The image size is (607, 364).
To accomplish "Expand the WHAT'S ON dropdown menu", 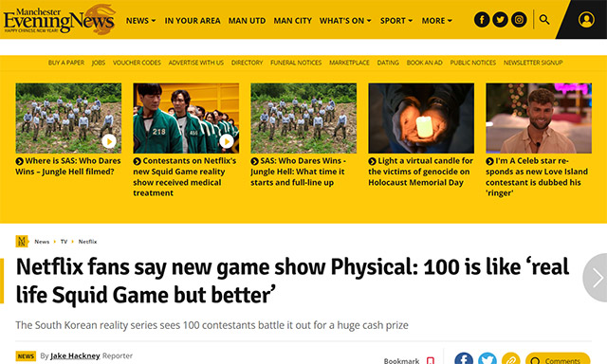I will pyautogui.click(x=345, y=21).
